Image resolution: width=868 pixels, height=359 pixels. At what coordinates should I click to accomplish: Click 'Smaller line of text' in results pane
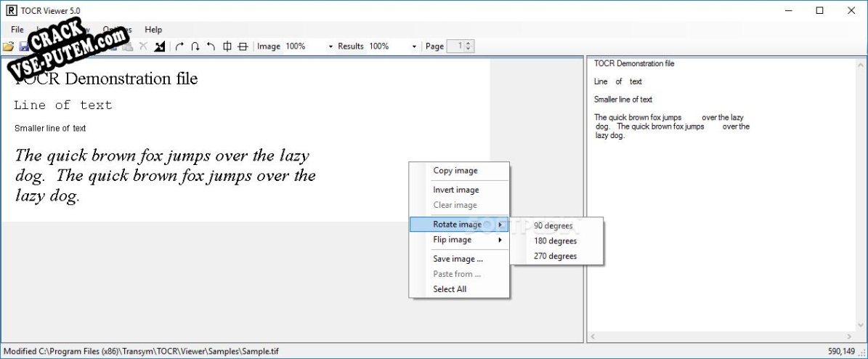(x=622, y=100)
